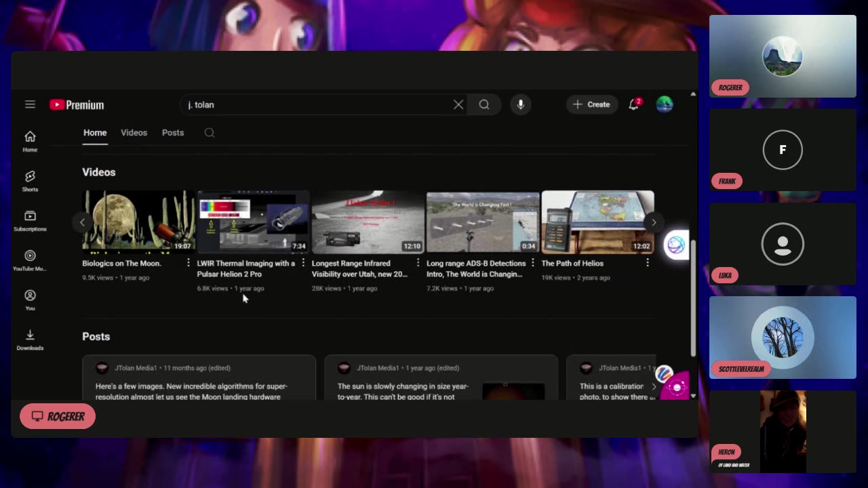
Task: Submit search with magnifier button
Action: (x=484, y=104)
